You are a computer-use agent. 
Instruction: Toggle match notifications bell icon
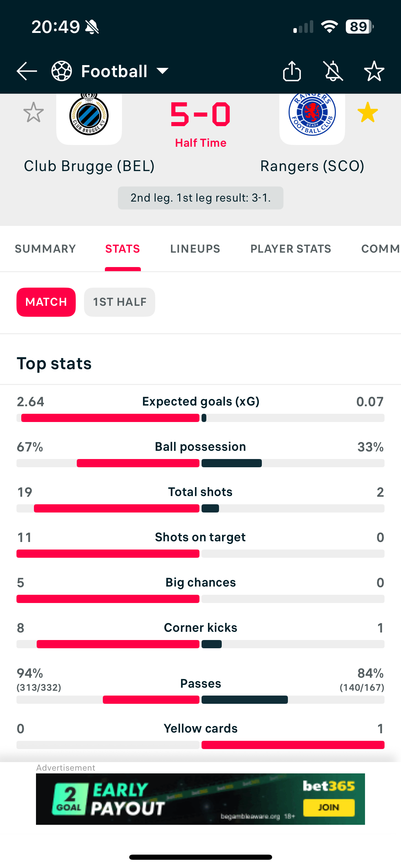click(x=333, y=71)
